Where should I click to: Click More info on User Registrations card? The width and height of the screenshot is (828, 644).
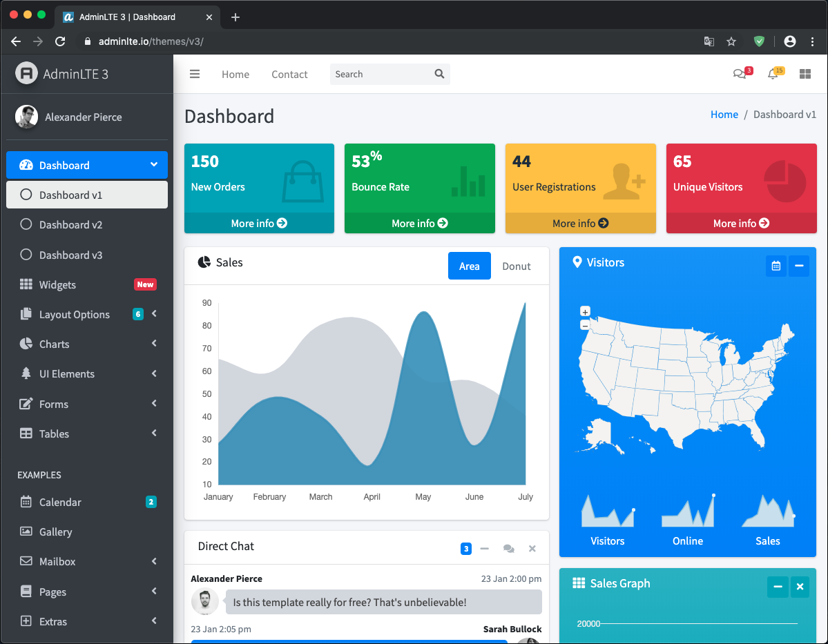580,223
